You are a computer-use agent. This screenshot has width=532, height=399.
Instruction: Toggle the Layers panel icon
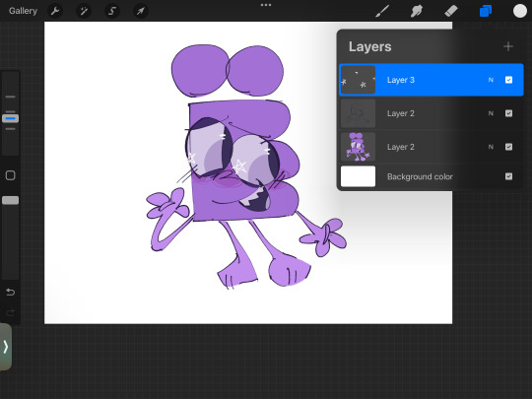(x=486, y=11)
